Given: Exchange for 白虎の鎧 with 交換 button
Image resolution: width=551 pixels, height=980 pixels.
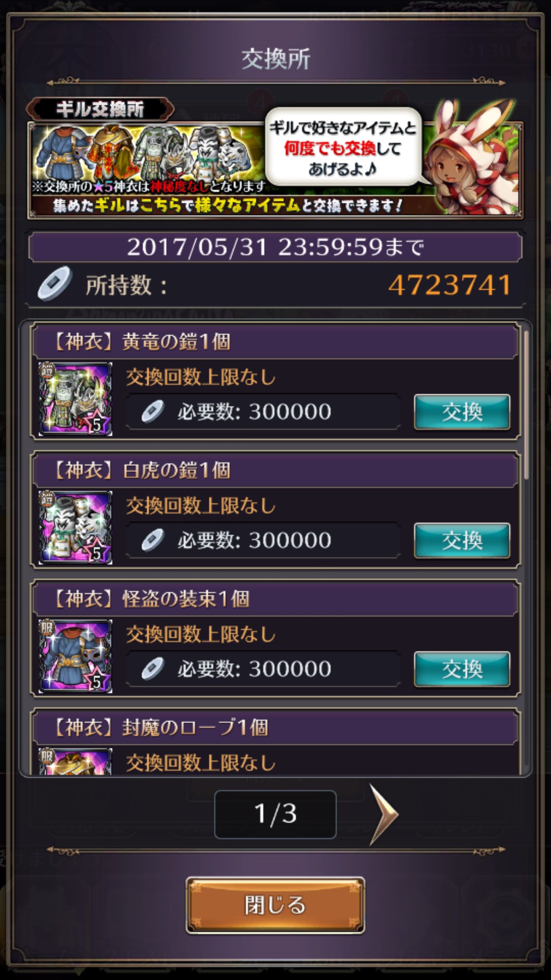Looking at the screenshot, I should coord(462,541).
